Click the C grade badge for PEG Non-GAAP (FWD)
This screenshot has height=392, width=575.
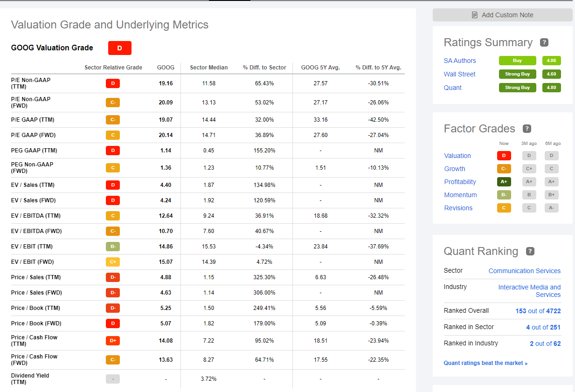[113, 168]
